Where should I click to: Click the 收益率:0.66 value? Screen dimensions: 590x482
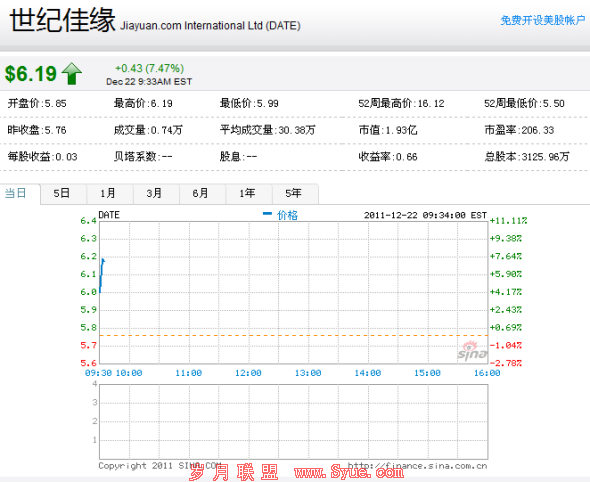click(388, 157)
